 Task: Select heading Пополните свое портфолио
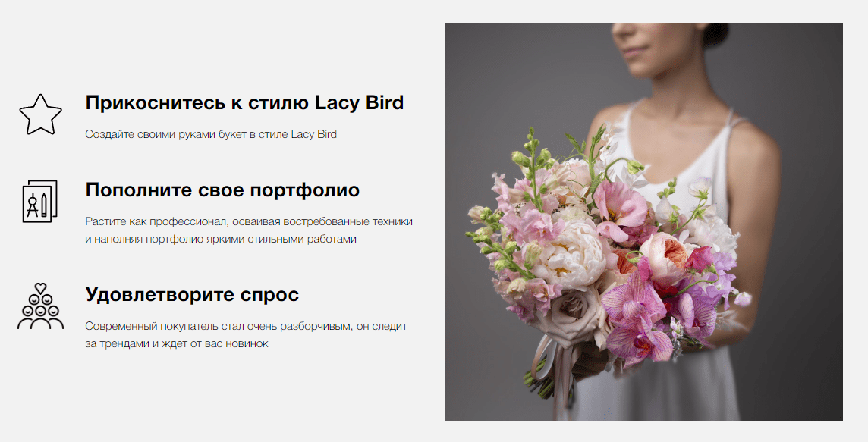pyautogui.click(x=222, y=190)
